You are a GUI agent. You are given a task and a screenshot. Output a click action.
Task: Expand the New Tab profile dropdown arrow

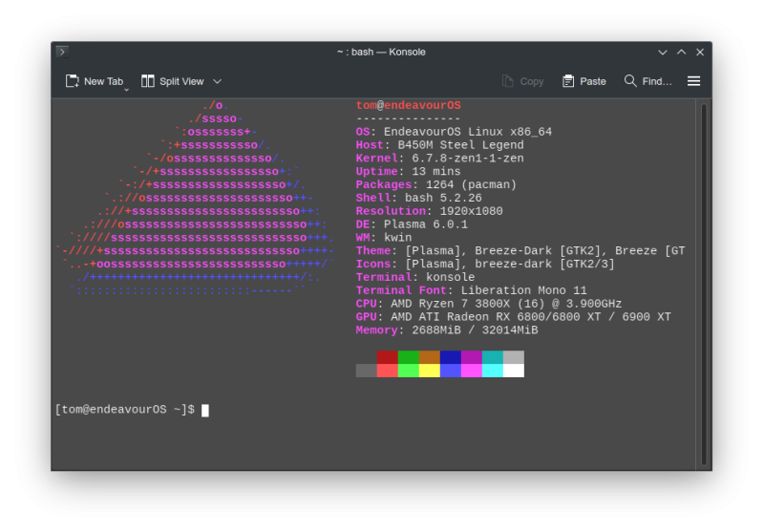[126, 90]
